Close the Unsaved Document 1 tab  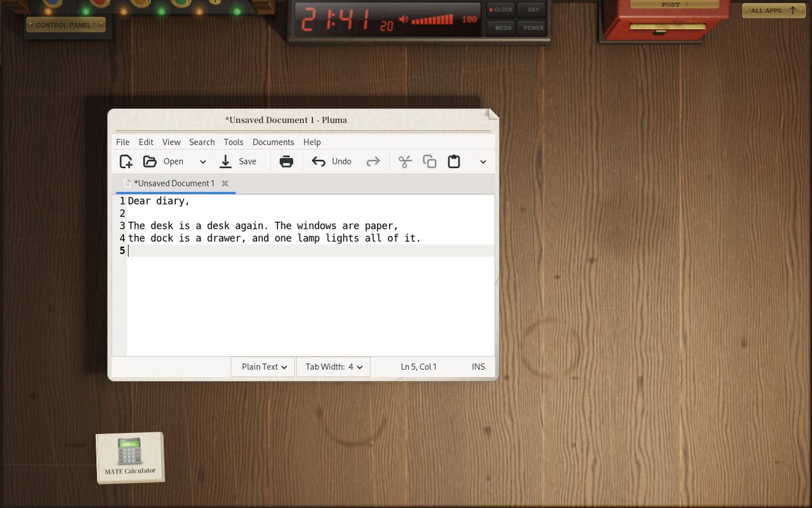[225, 184]
